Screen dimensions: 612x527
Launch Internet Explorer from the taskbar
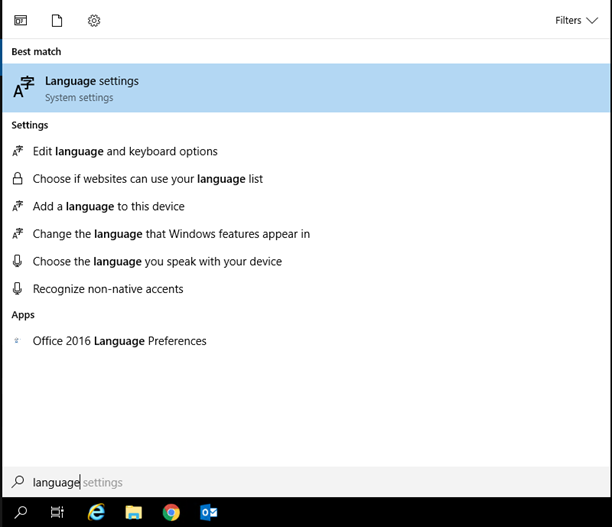pyautogui.click(x=96, y=512)
